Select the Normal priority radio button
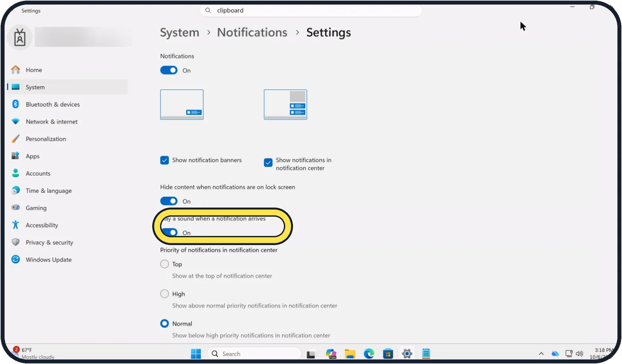 (x=164, y=324)
